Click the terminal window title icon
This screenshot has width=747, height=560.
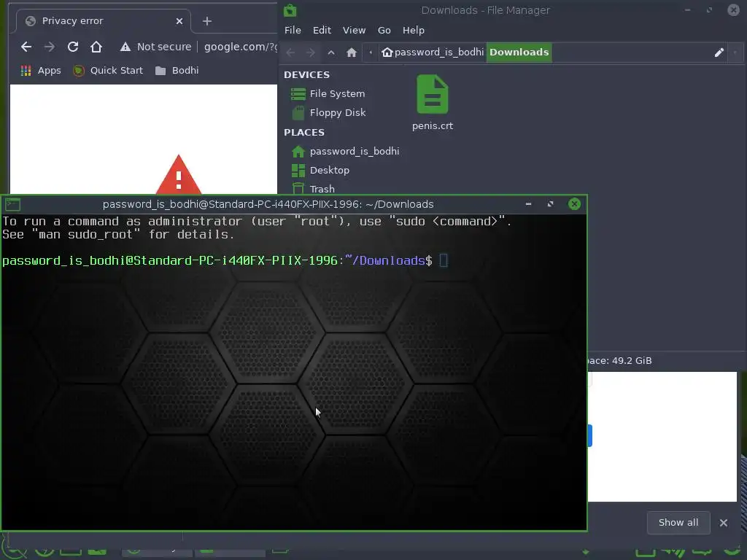coord(12,204)
